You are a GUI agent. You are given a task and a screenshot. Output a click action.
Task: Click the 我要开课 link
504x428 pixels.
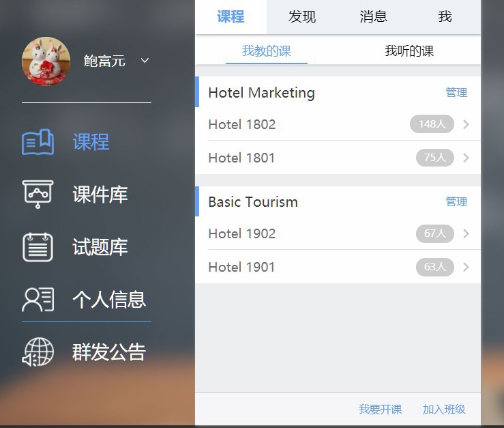[381, 410]
